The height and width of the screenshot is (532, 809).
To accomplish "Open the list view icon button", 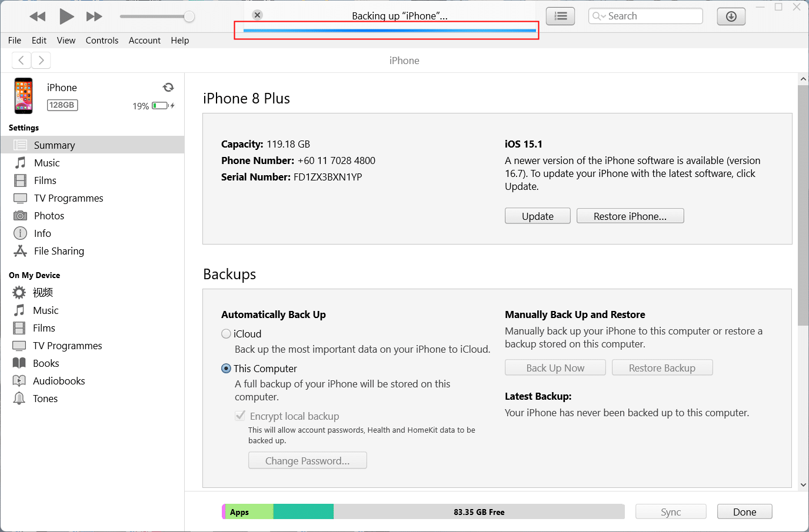I will (x=561, y=16).
